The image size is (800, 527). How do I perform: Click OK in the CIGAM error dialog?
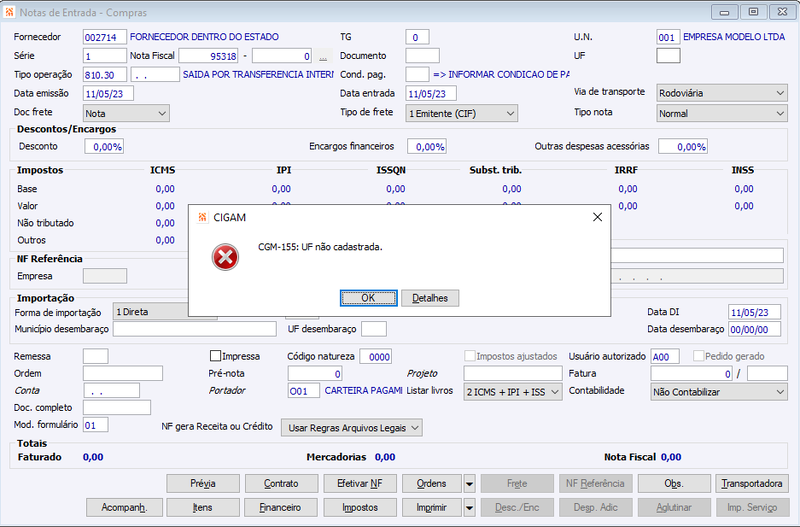[368, 298]
